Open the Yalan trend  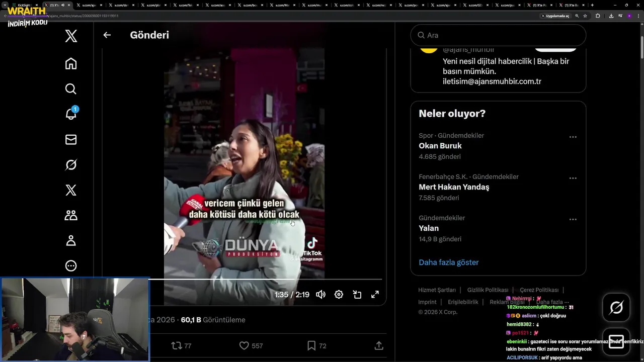(429, 228)
